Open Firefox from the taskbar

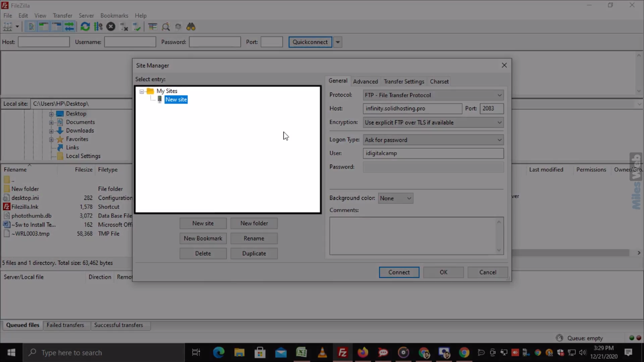(x=363, y=353)
